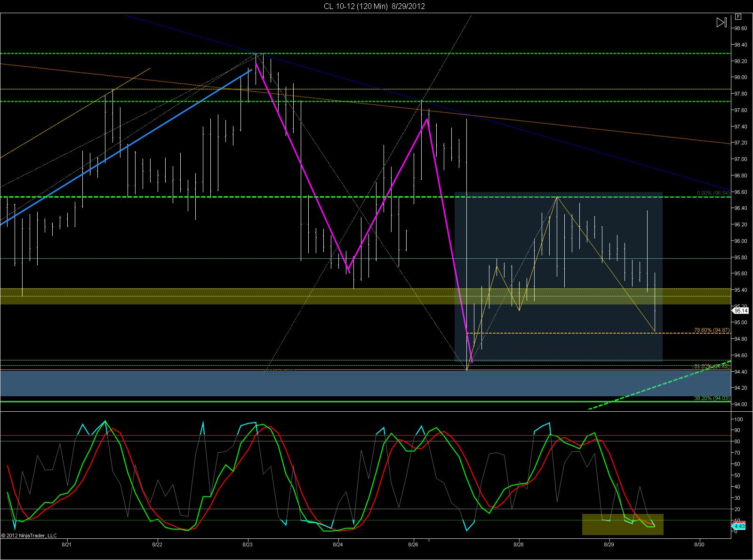Select the 78.60% (94.87) Fibonacci label
This screenshot has height=560, width=753.
point(712,330)
